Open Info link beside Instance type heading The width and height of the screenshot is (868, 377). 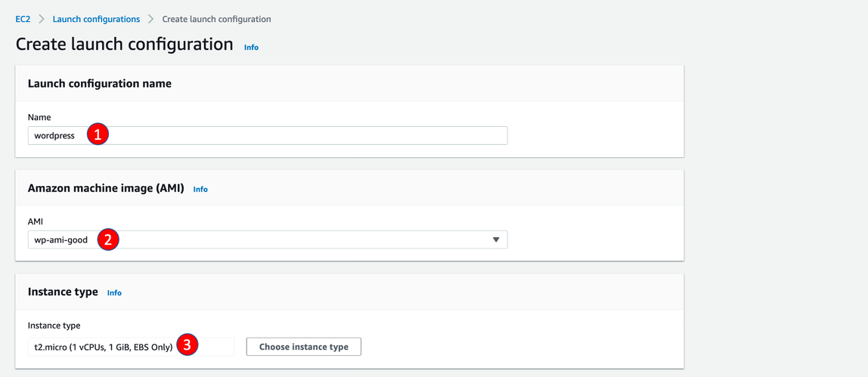pos(114,293)
